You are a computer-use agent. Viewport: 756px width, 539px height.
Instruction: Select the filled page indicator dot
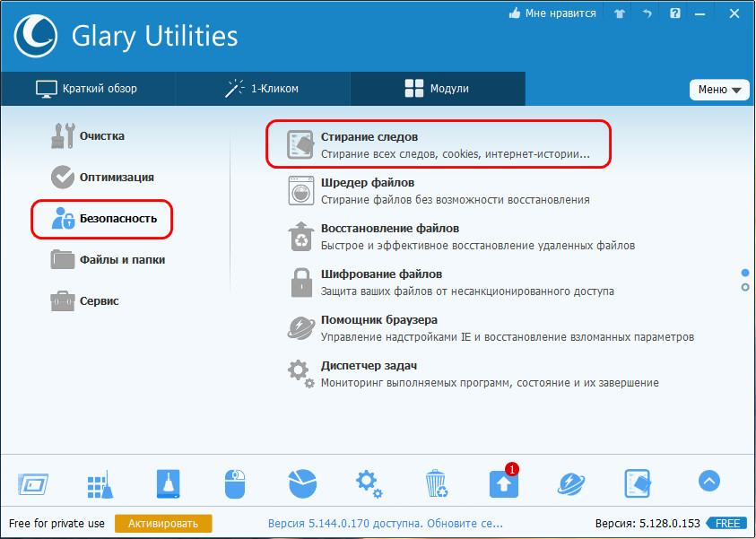744,272
